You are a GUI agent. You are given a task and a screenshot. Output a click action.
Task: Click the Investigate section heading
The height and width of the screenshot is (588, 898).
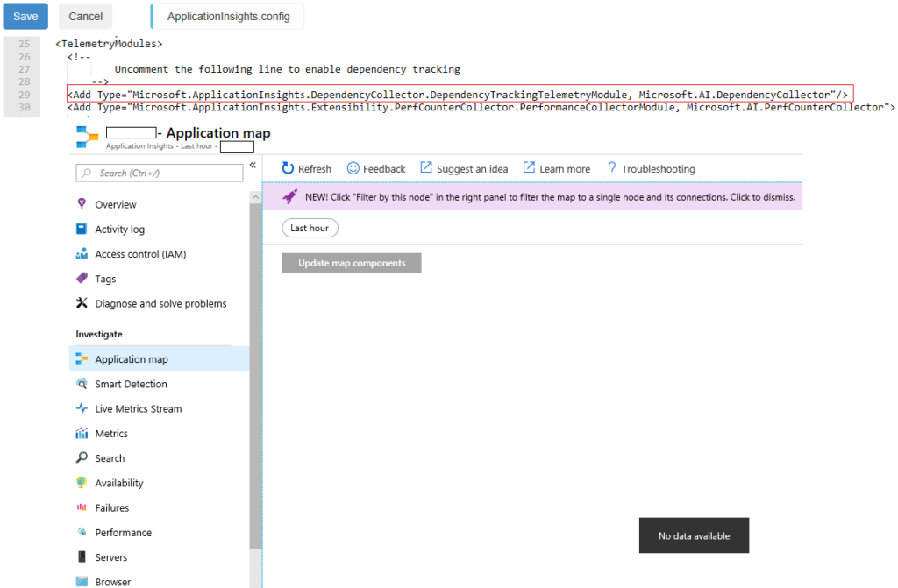coord(98,334)
